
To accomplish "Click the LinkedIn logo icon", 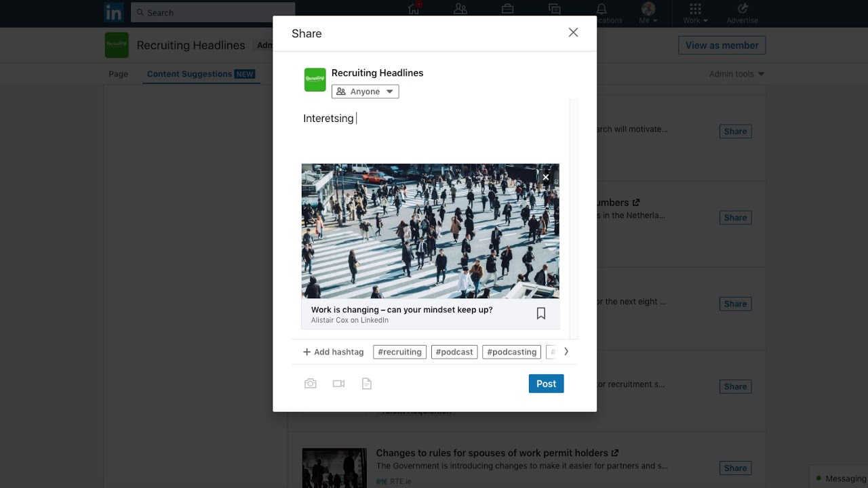I will click(x=113, y=12).
